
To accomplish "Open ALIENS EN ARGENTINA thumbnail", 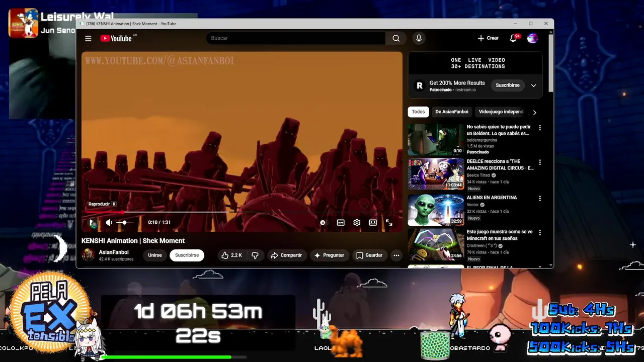I will click(x=436, y=210).
